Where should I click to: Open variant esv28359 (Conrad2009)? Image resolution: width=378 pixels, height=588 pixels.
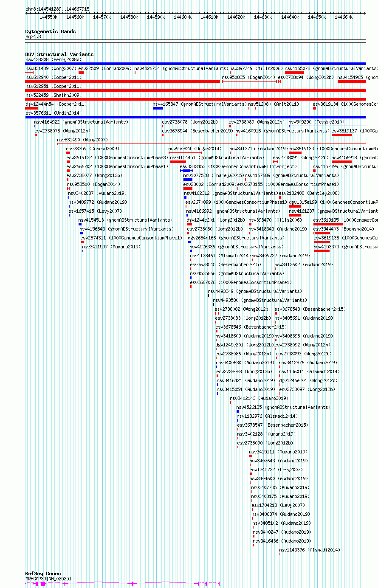[93, 149]
